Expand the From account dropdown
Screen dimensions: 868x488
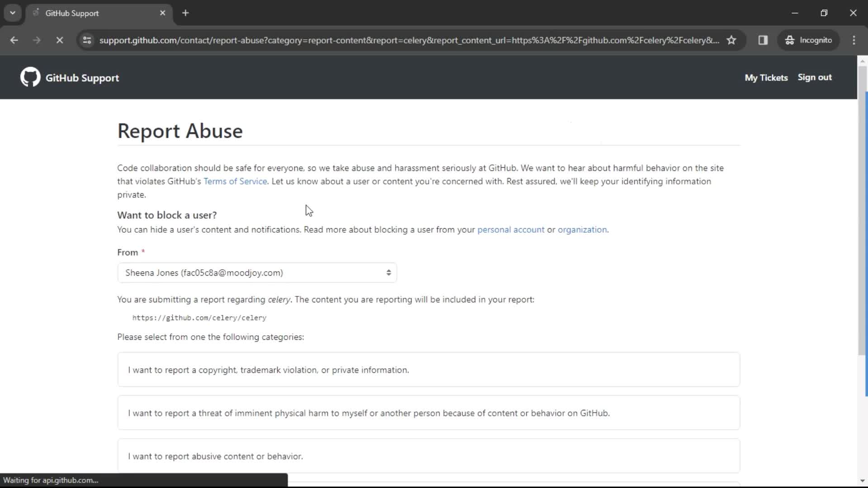point(257,272)
